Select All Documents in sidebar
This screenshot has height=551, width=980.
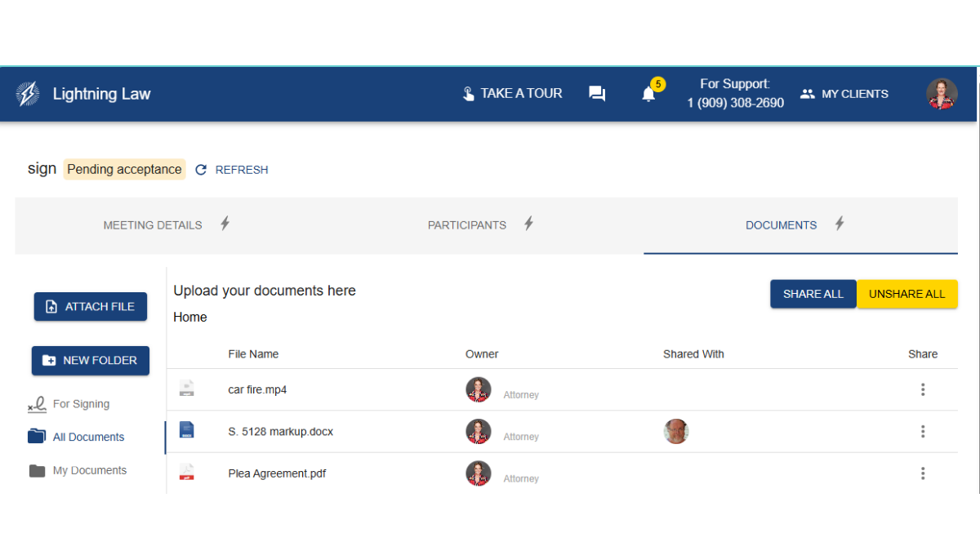[x=77, y=437]
